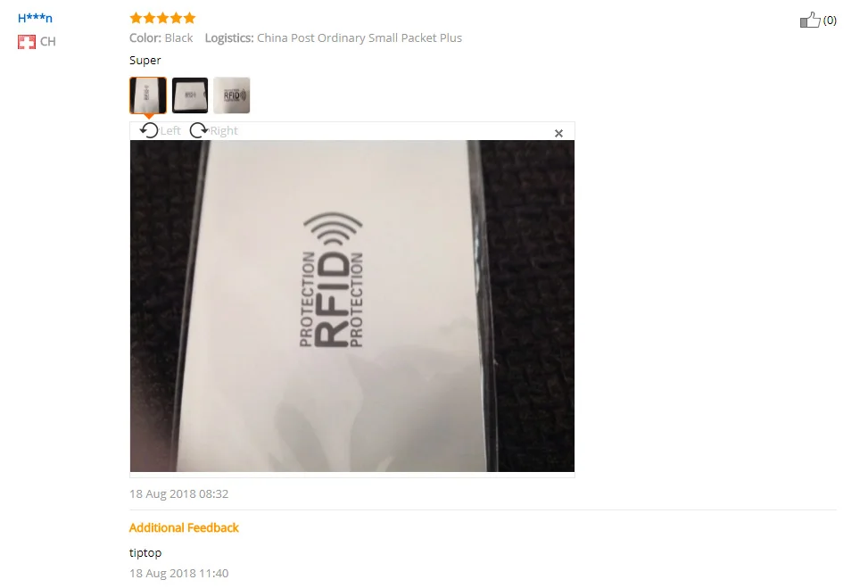This screenshot has width=868, height=588.
Task: Open the third RFID close-up thumbnail
Action: click(x=232, y=95)
